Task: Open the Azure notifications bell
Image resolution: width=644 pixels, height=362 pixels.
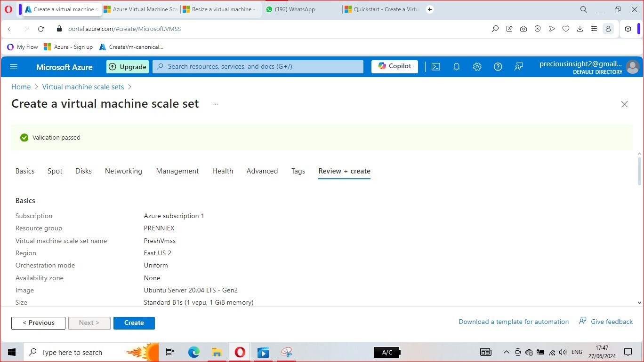Action: point(456,67)
